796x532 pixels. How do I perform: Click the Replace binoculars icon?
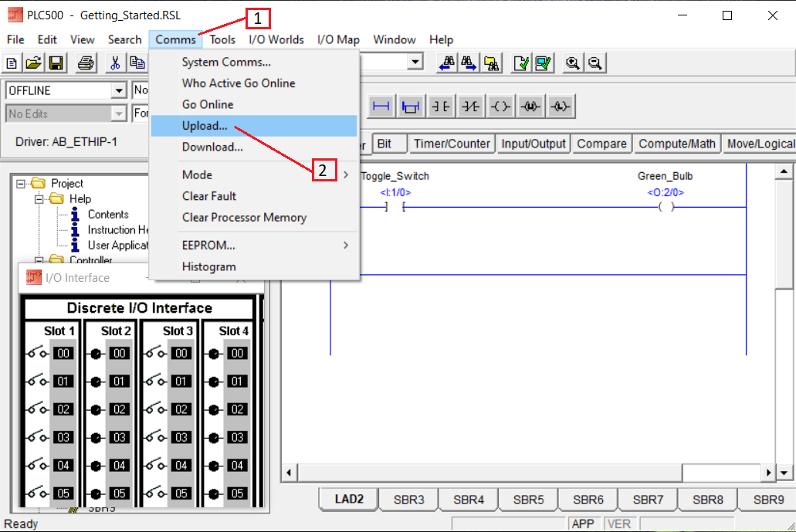[491, 63]
